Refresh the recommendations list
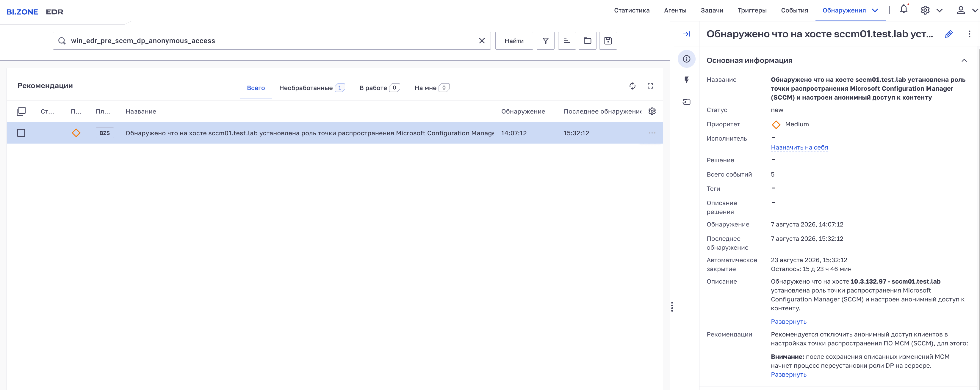 pos(632,86)
